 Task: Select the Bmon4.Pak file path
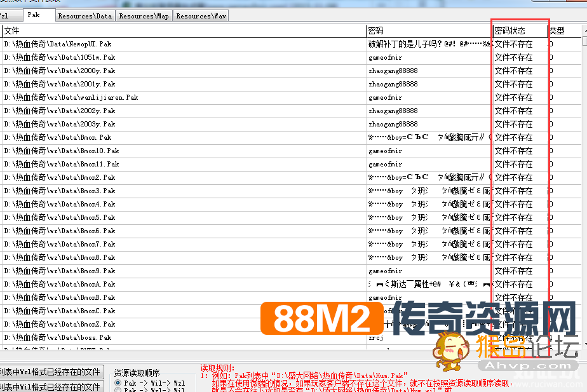60,205
